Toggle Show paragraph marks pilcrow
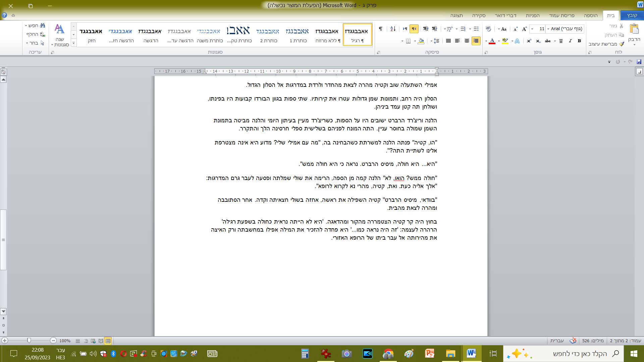Viewport: 644px width, 362px height. [x=381, y=29]
